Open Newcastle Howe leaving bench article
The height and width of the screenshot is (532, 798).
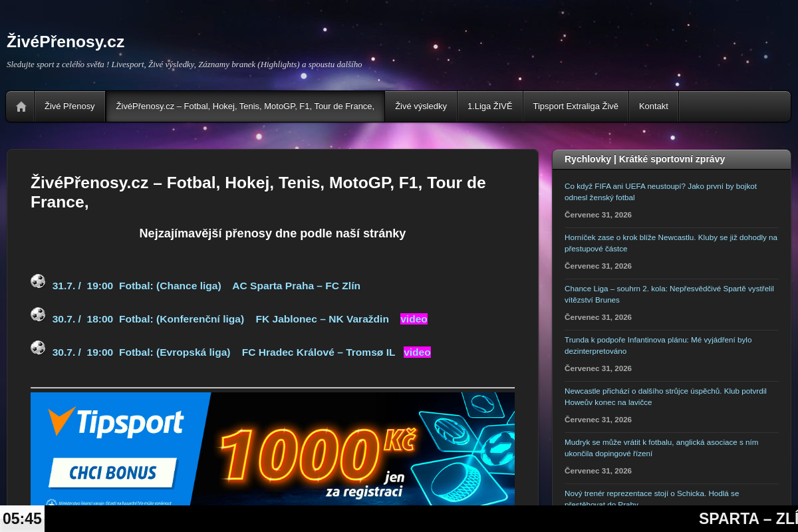click(666, 396)
